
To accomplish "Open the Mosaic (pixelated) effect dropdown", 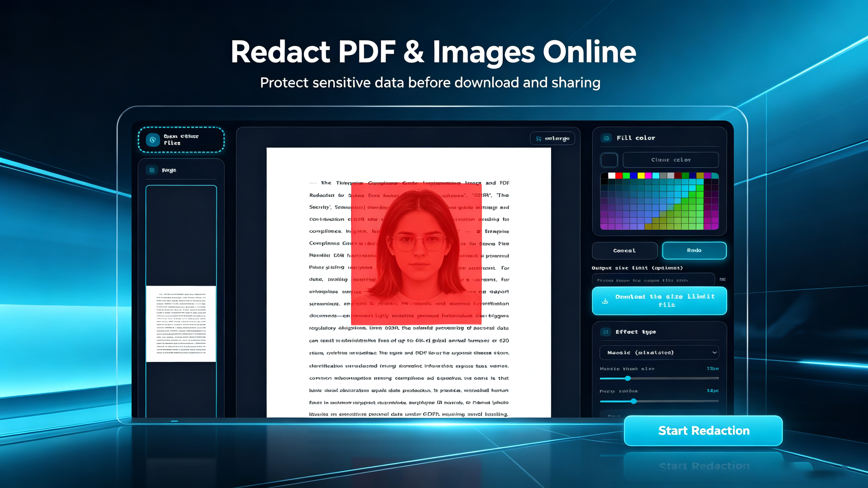I will point(659,353).
